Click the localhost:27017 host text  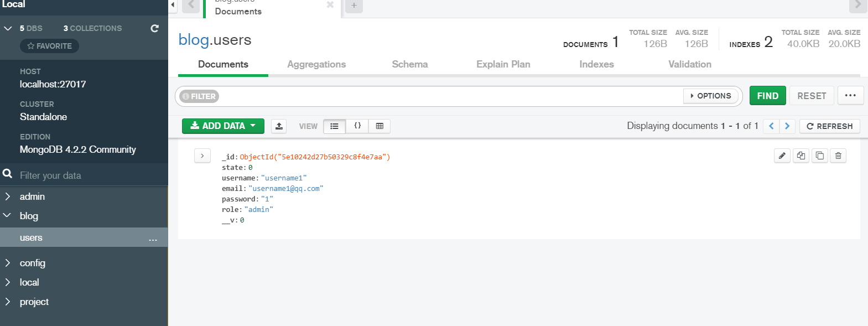(53, 84)
